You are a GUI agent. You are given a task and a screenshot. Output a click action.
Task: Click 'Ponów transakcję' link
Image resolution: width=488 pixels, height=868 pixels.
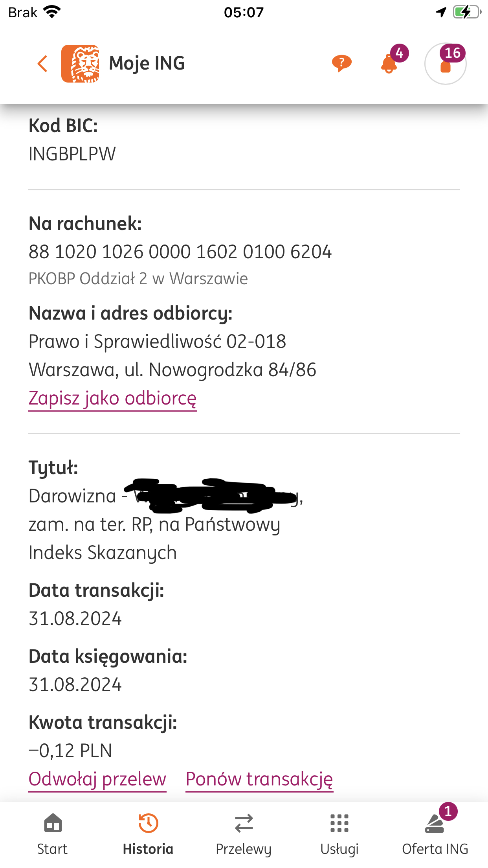tap(259, 779)
